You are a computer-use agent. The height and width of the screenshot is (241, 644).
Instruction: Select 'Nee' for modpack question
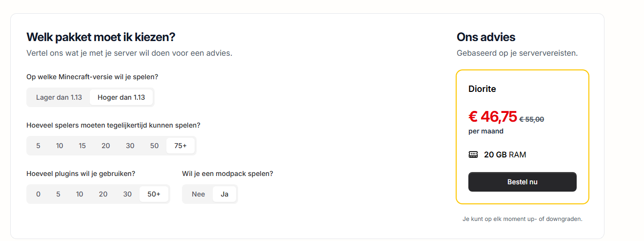[x=199, y=194]
